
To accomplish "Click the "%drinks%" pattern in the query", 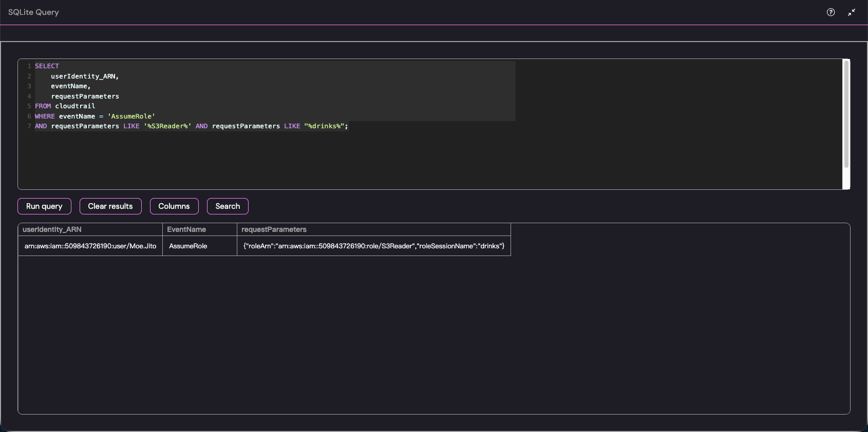I will coord(324,126).
